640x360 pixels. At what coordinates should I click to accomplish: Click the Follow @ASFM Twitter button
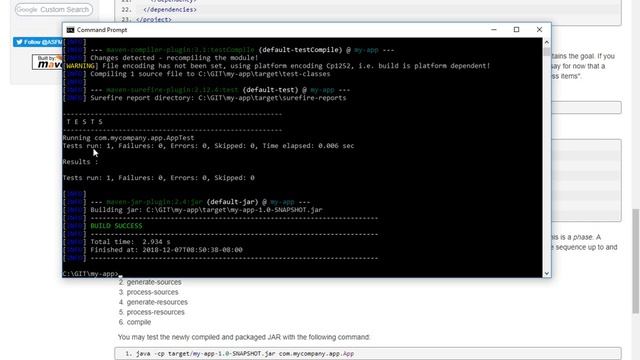[x=38, y=42]
